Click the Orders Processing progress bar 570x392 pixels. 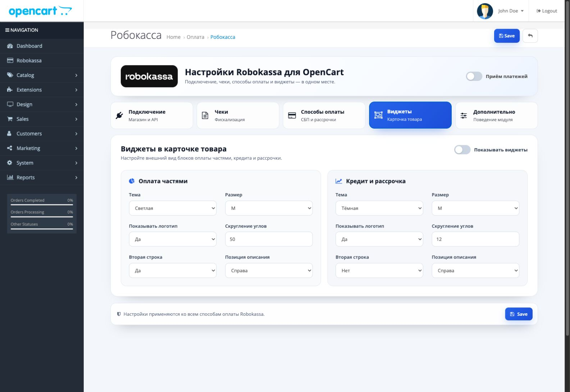coord(42,216)
